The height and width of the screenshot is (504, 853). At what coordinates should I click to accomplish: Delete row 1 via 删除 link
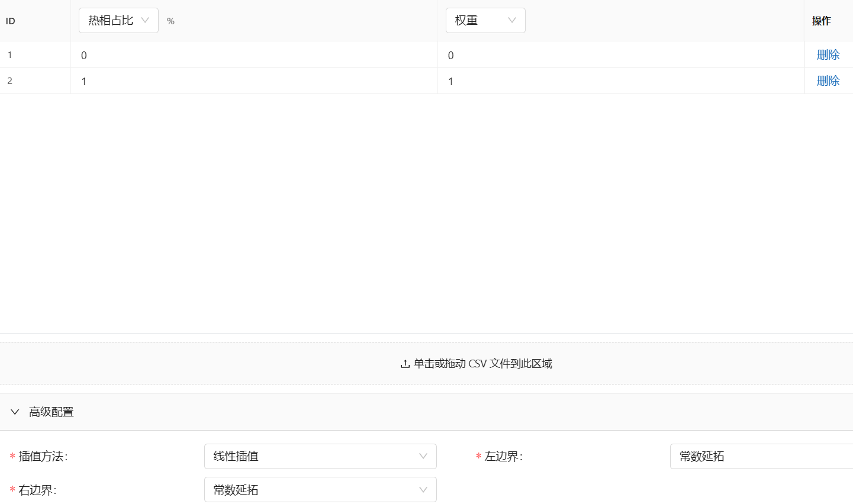[828, 54]
